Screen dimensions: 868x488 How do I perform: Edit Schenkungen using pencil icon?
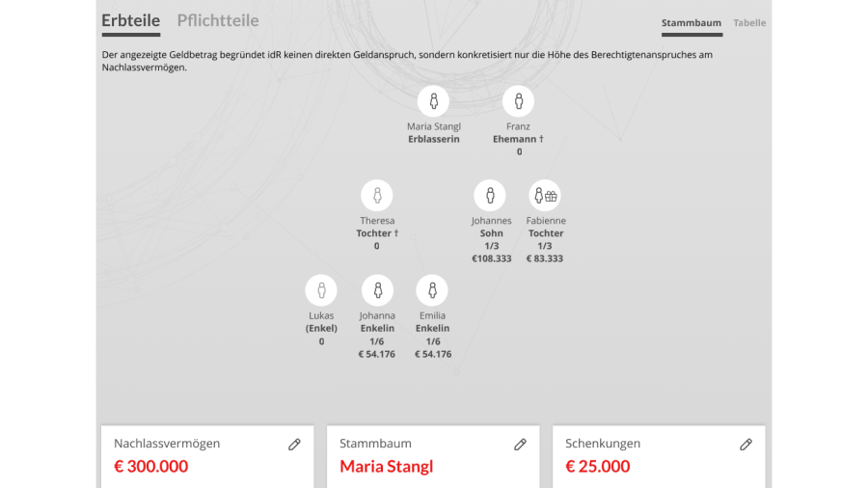[746, 445]
